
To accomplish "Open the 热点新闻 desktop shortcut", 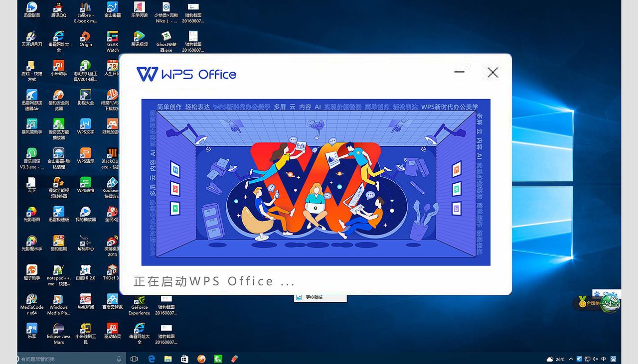I will pos(86,302).
